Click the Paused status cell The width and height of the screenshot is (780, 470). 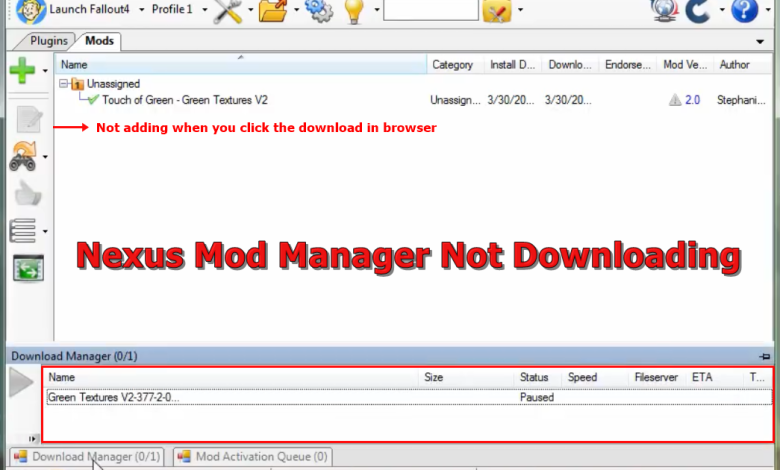537,397
